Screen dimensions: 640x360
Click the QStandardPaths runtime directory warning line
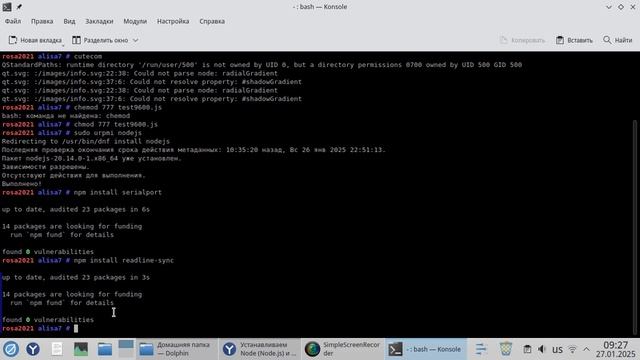(262, 65)
